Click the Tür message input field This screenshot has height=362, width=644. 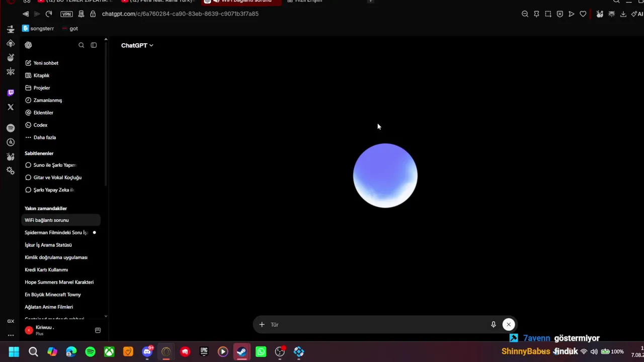(377, 325)
